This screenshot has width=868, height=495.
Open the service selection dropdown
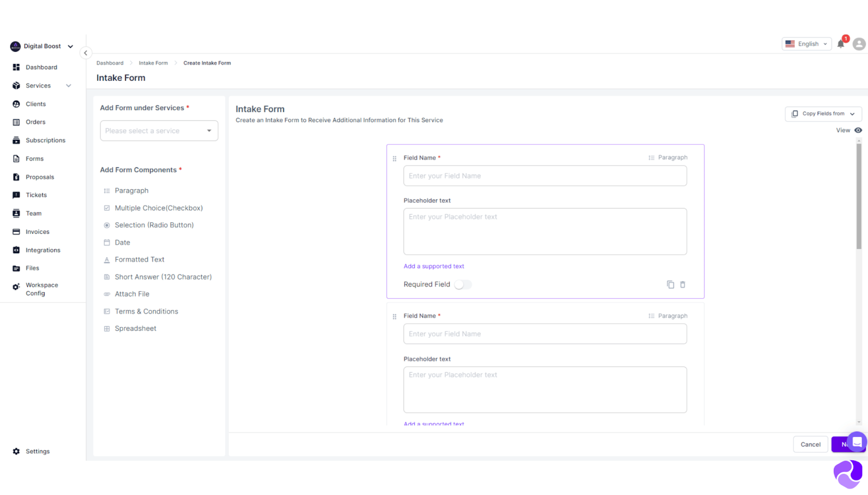click(x=158, y=130)
